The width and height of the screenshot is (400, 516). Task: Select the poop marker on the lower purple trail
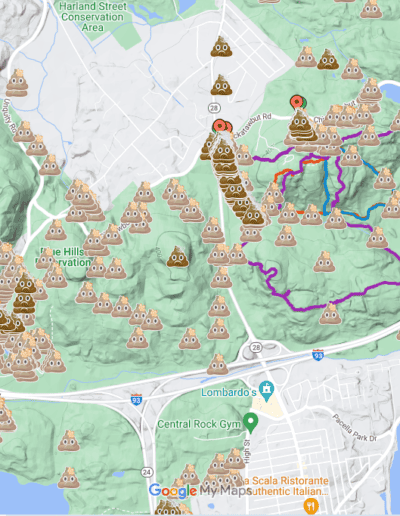(x=330, y=313)
